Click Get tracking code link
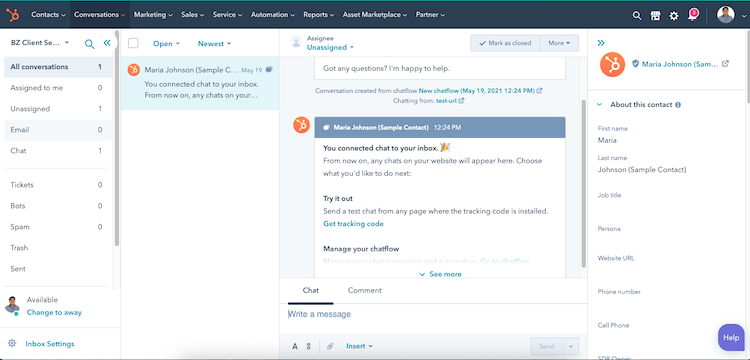 tap(353, 224)
